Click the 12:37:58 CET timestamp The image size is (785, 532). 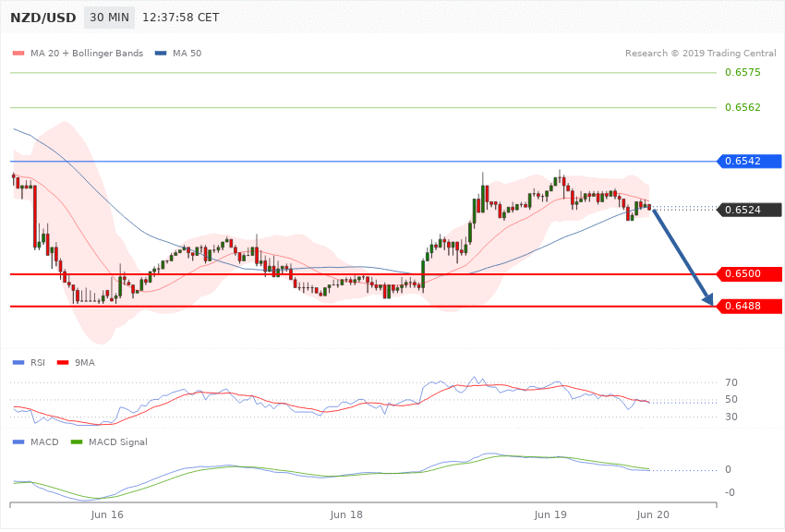pyautogui.click(x=181, y=18)
